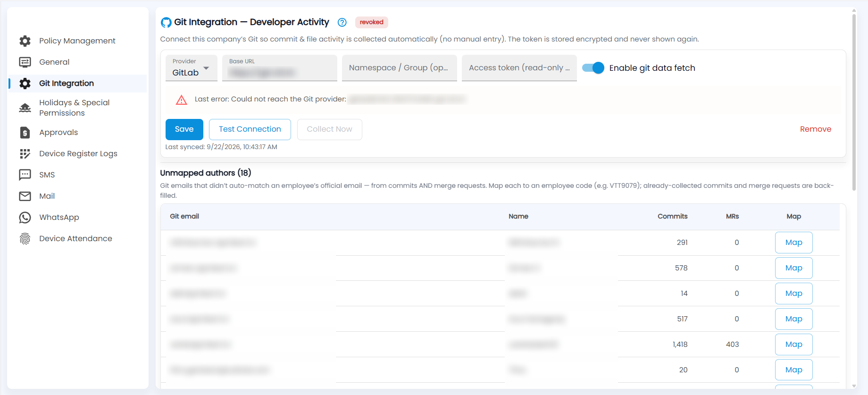Click Map for the 14 commits row
Image resolution: width=868 pixels, height=395 pixels.
click(x=794, y=294)
